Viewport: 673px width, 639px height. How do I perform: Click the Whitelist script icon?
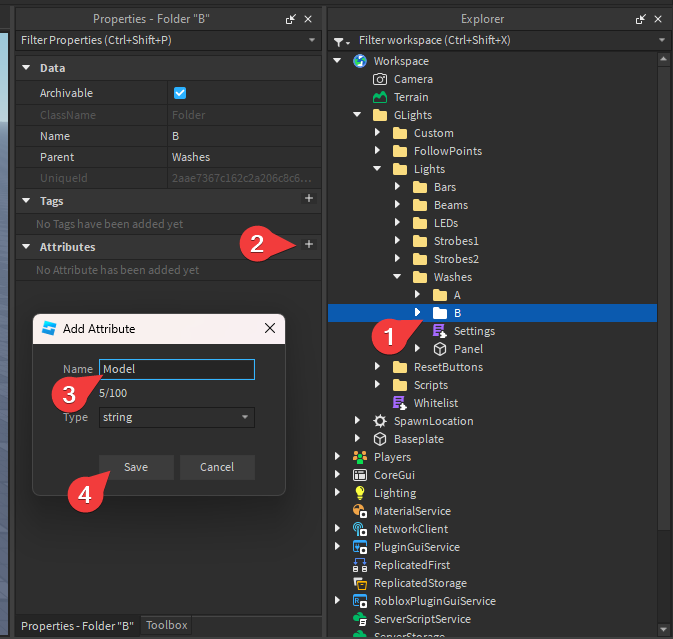[x=400, y=403]
